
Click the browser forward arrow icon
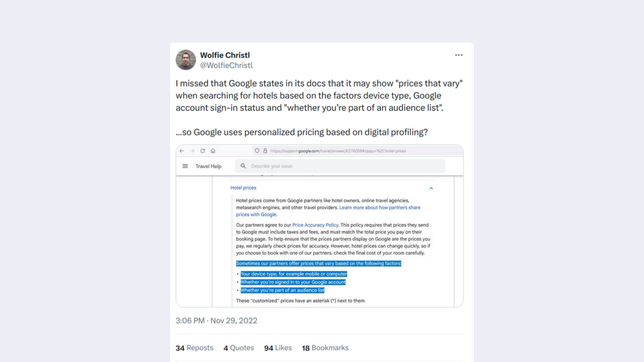pyautogui.click(x=192, y=151)
